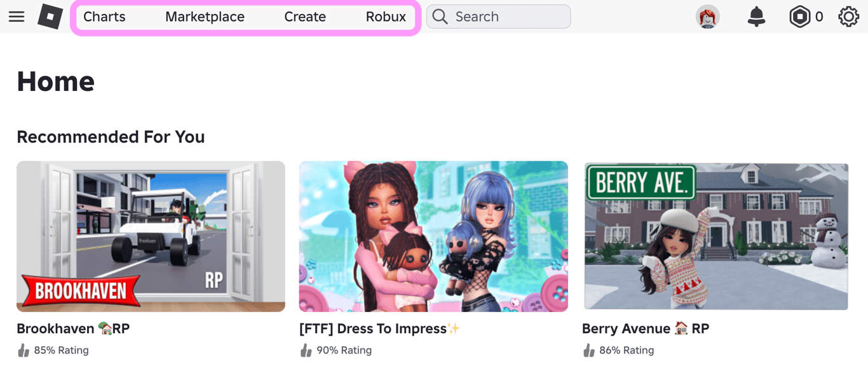
Task: Open the Robux tab
Action: click(x=386, y=17)
